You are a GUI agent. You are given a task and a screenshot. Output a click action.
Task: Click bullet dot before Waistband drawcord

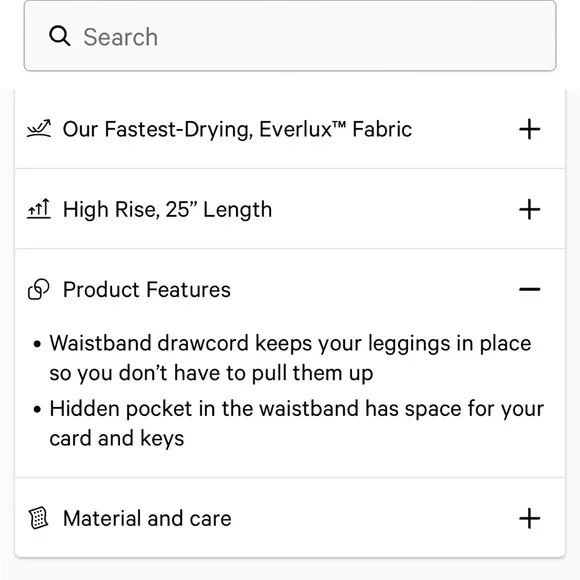pos(37,344)
